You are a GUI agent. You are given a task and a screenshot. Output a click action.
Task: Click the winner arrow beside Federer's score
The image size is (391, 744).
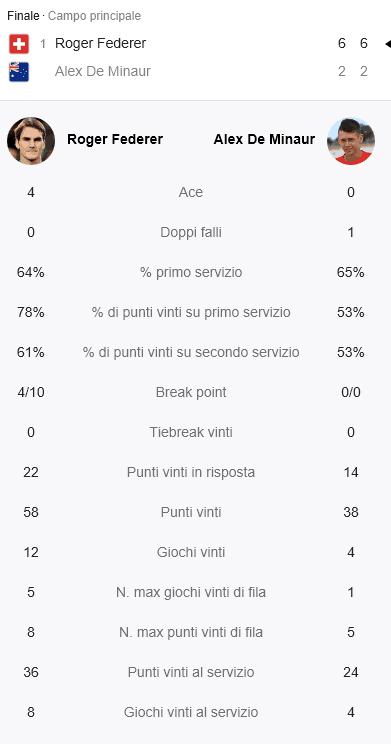pos(387,44)
